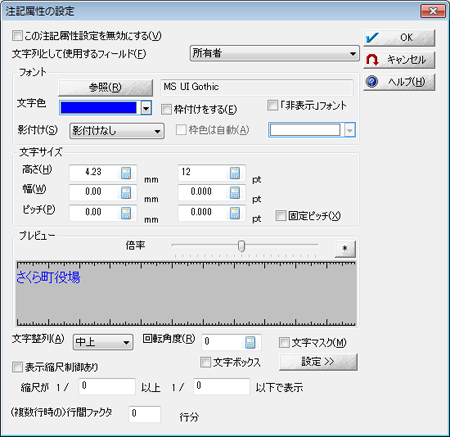Click the line spacing factor input field
This screenshot has height=437, width=450.
point(145,414)
